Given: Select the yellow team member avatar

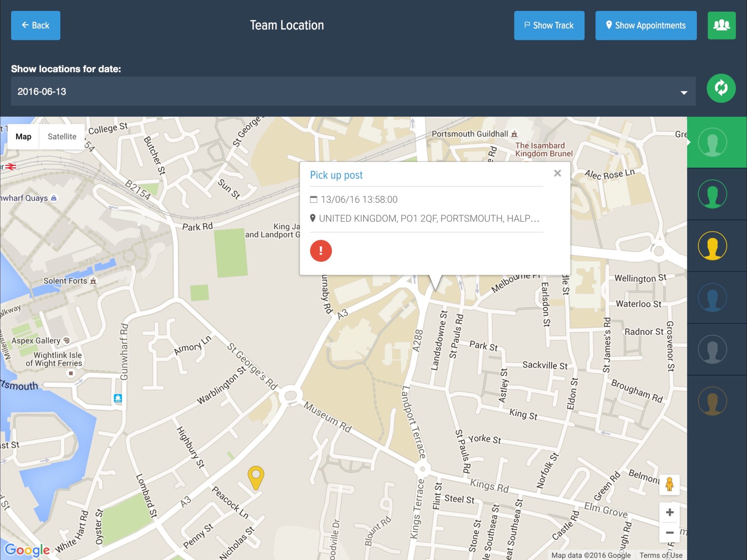Looking at the screenshot, I should [x=713, y=245].
